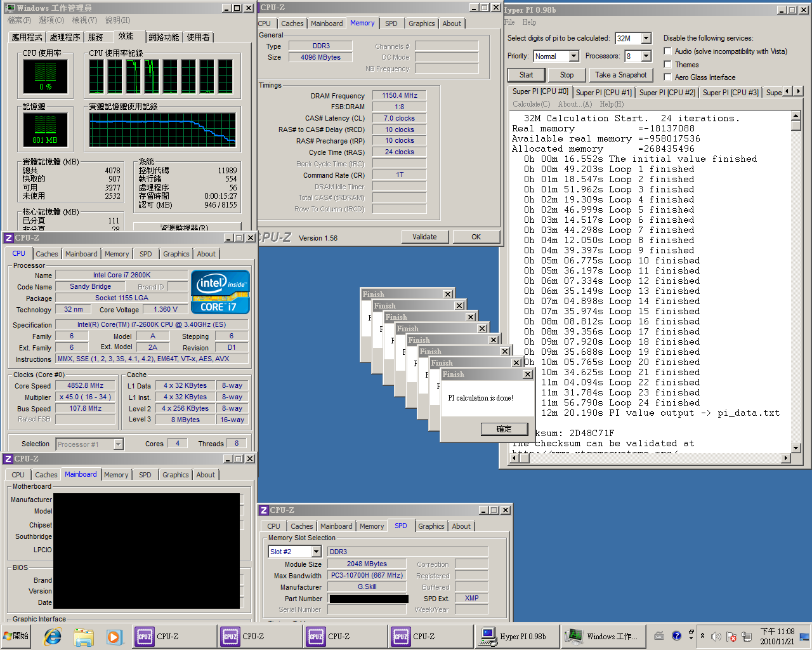
Task: Click the DRAM Frequency value 1150.4 MHz
Action: click(400, 96)
